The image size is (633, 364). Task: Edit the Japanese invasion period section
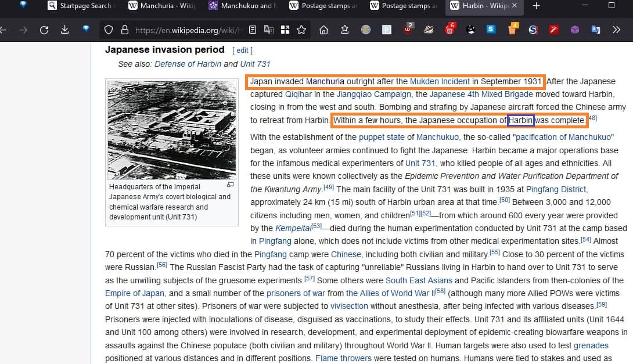point(242,51)
